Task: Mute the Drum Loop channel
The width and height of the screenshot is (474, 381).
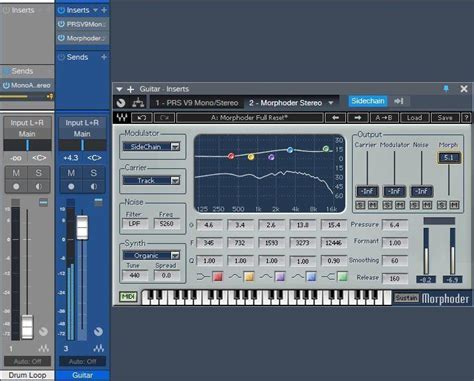Action: pos(16,173)
